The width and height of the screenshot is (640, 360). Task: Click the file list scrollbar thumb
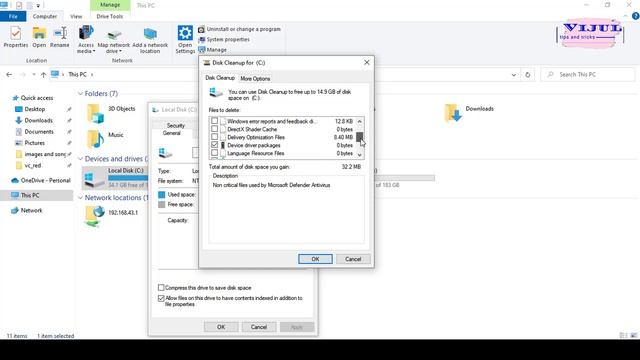coord(360,137)
